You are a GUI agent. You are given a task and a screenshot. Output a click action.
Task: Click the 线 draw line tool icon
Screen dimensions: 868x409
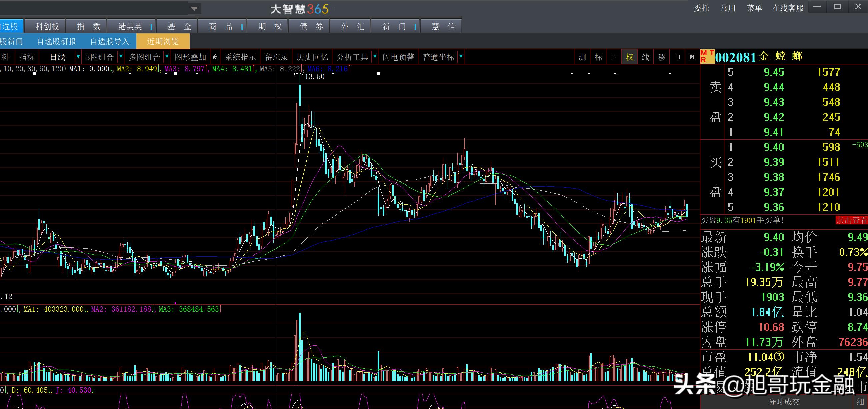click(x=645, y=57)
